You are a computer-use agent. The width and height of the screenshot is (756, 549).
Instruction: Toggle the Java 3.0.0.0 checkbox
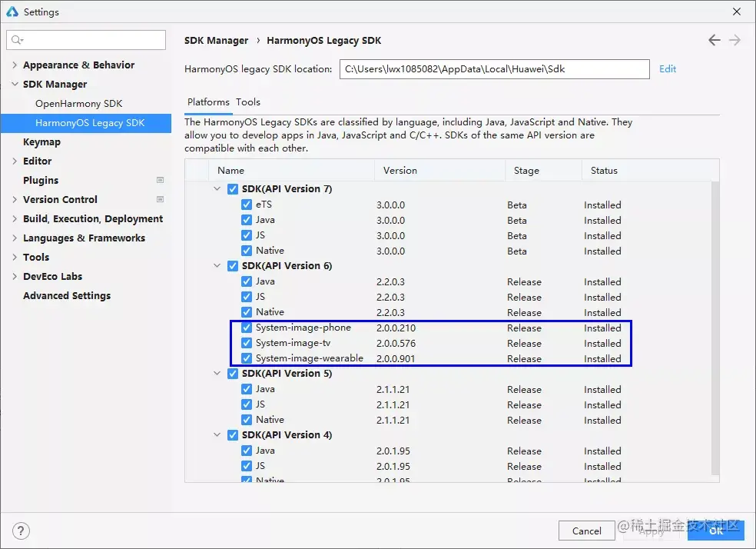coord(247,220)
